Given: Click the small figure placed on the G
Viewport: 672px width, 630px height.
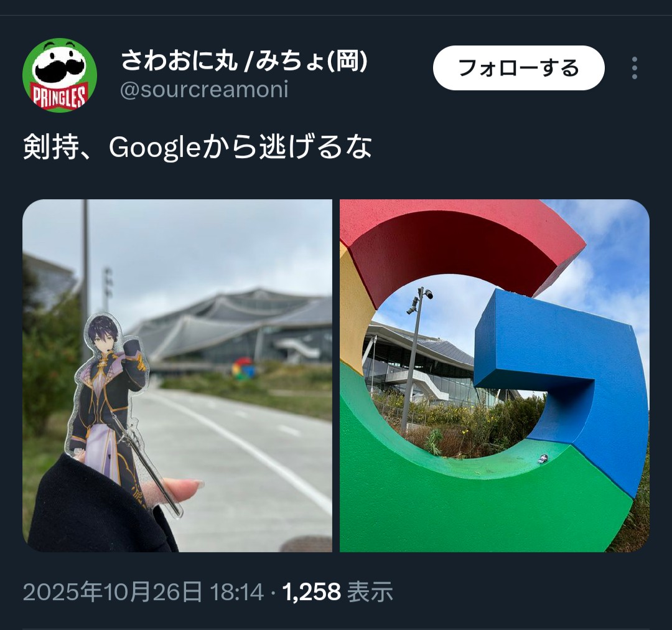Looking at the screenshot, I should coord(542,459).
